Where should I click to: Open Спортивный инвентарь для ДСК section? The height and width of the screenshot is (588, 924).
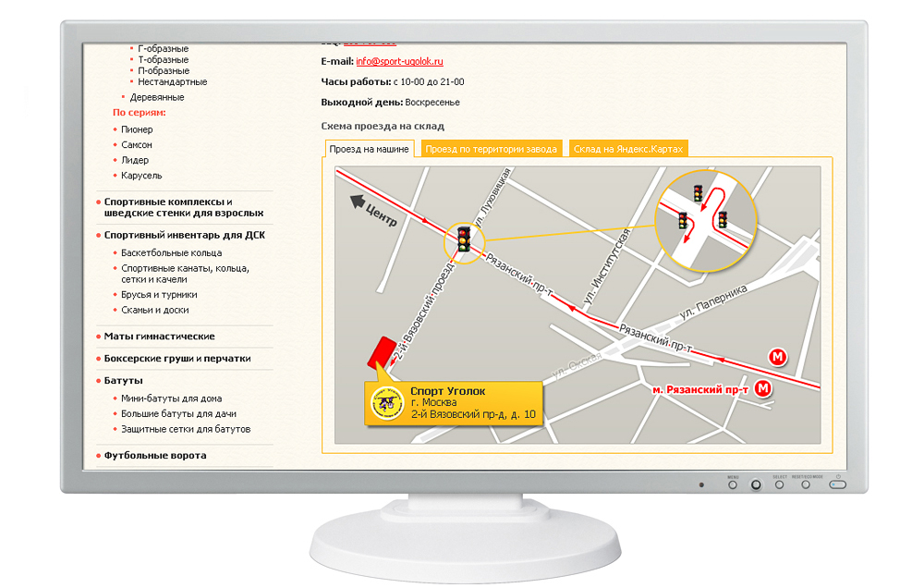pyautogui.click(x=185, y=236)
